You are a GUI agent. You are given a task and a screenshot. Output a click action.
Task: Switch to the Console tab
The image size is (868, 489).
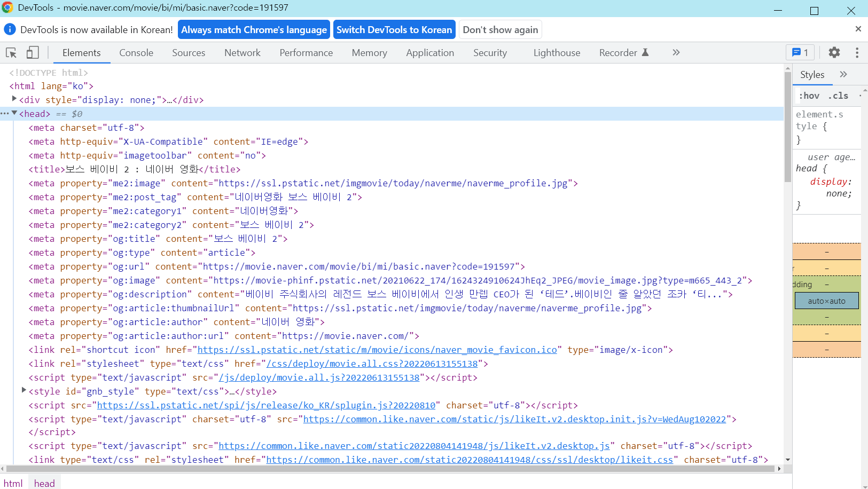pos(136,53)
